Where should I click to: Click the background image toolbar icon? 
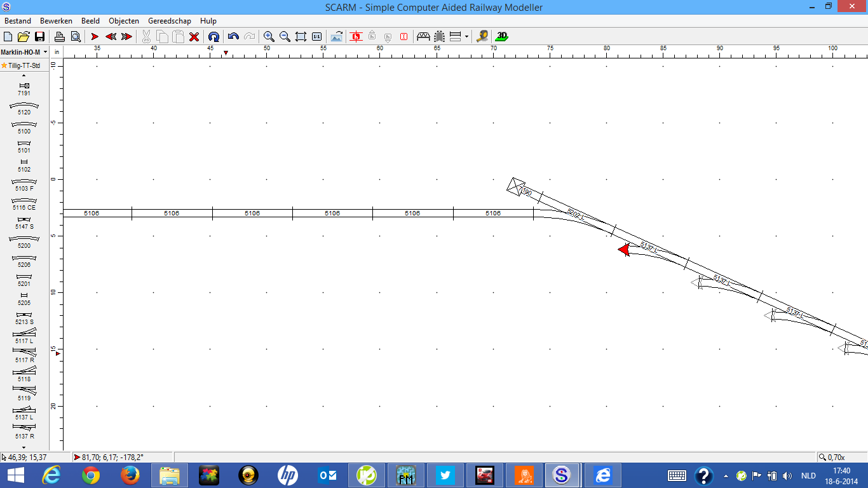click(336, 37)
